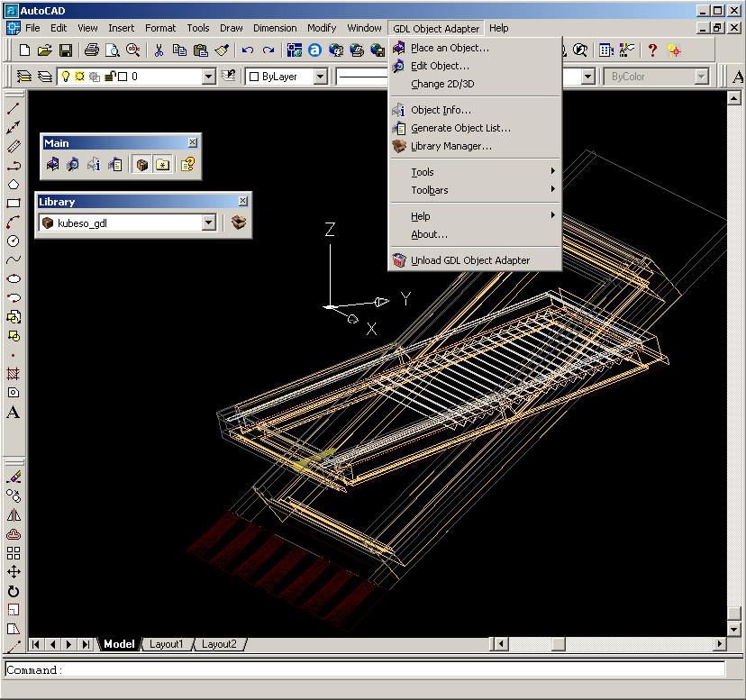Expand the Tools submenu

point(475,172)
